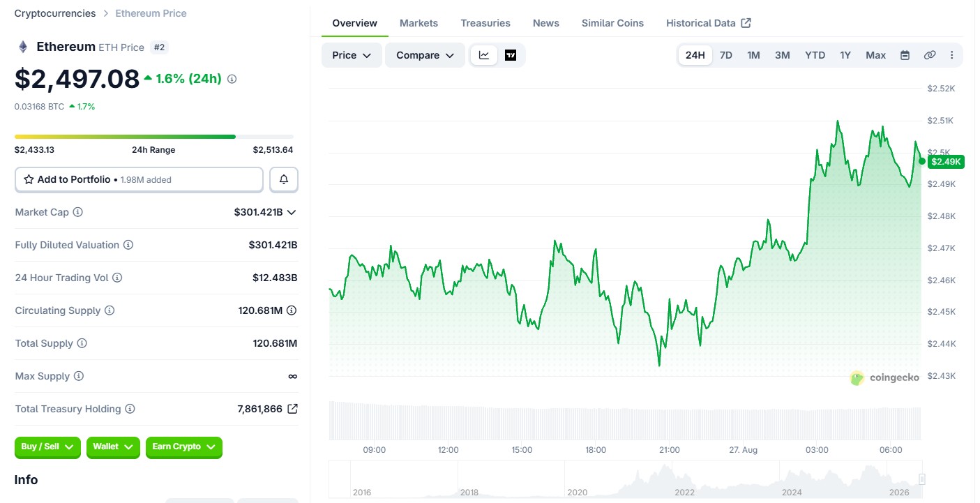Viewport: 980px width, 503px height.
Task: Switch to Markets tab
Action: click(x=419, y=23)
